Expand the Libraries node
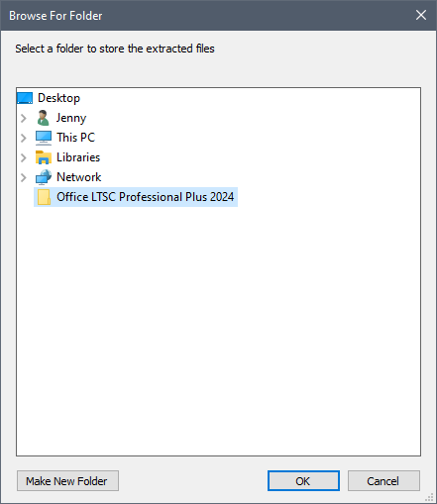Screen dimensions: 437x504 tap(24, 157)
